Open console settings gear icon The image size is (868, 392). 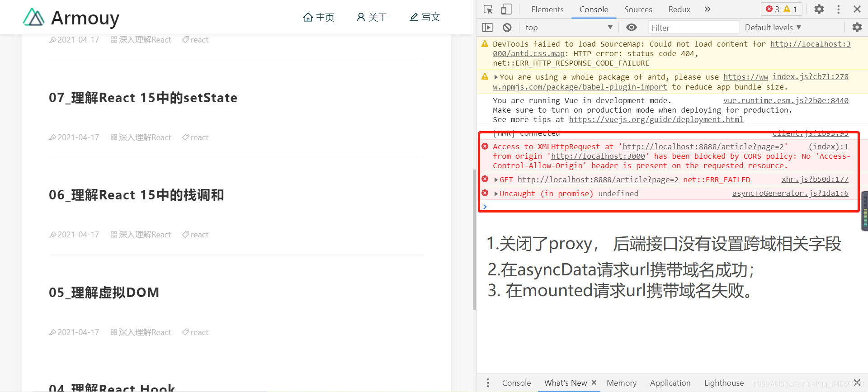(x=857, y=28)
